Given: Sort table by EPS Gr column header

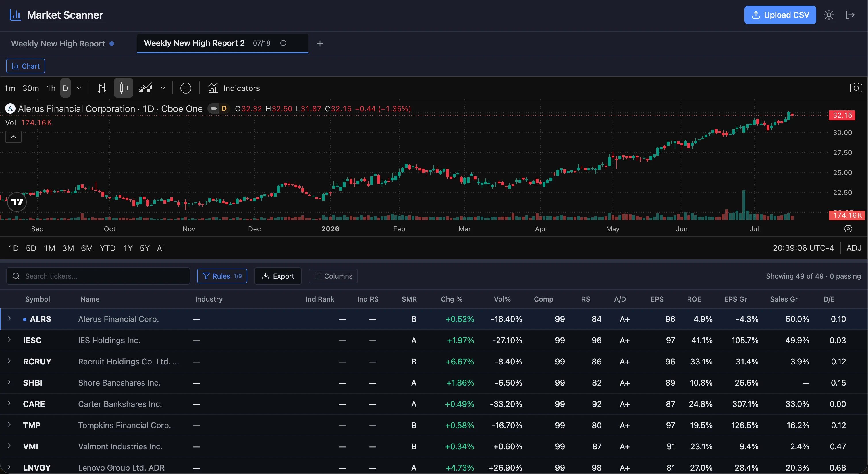Looking at the screenshot, I should 736,299.
